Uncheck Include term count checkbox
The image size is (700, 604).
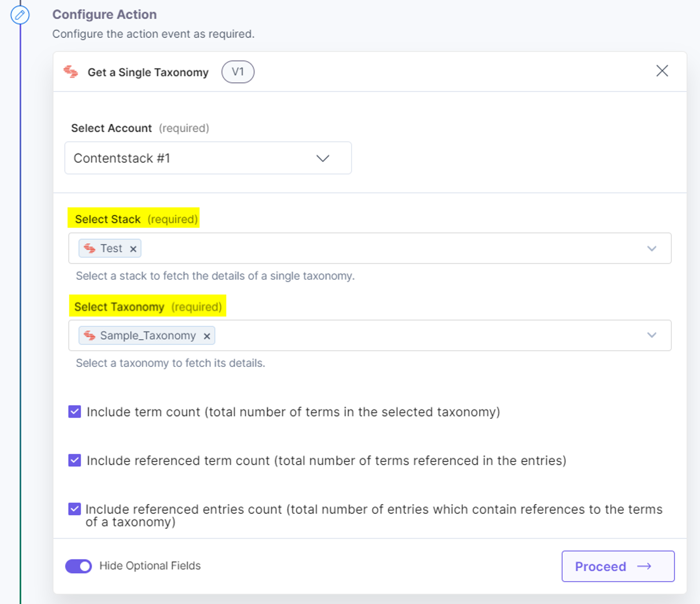pos(75,412)
